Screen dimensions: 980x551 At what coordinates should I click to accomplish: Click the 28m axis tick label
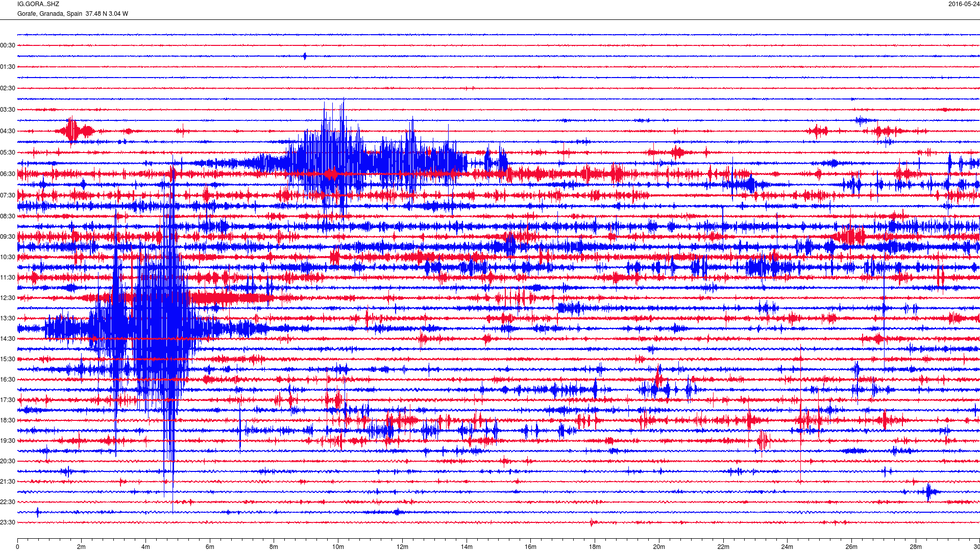(x=916, y=547)
